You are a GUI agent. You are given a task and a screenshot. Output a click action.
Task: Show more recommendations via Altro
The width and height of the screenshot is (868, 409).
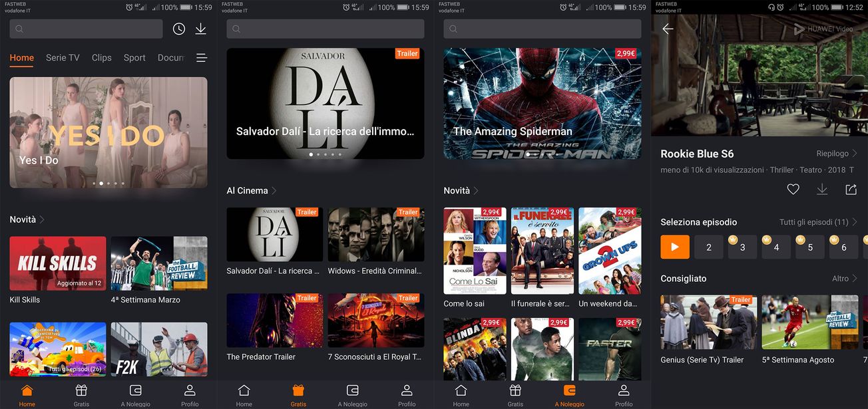tap(844, 279)
